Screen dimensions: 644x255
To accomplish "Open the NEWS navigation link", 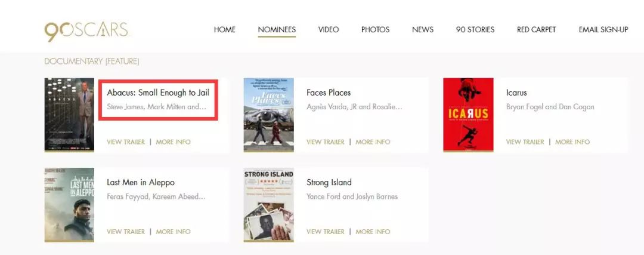I will [423, 30].
